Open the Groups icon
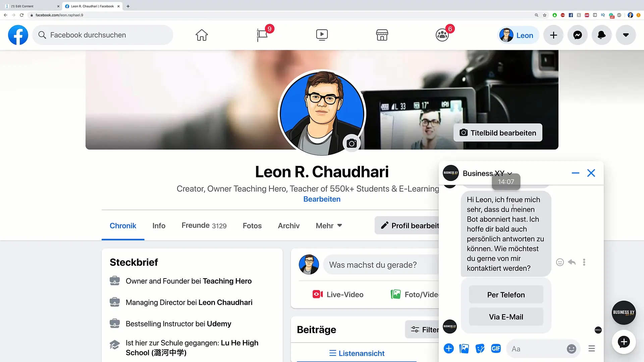This screenshot has height=362, width=644. (x=442, y=35)
